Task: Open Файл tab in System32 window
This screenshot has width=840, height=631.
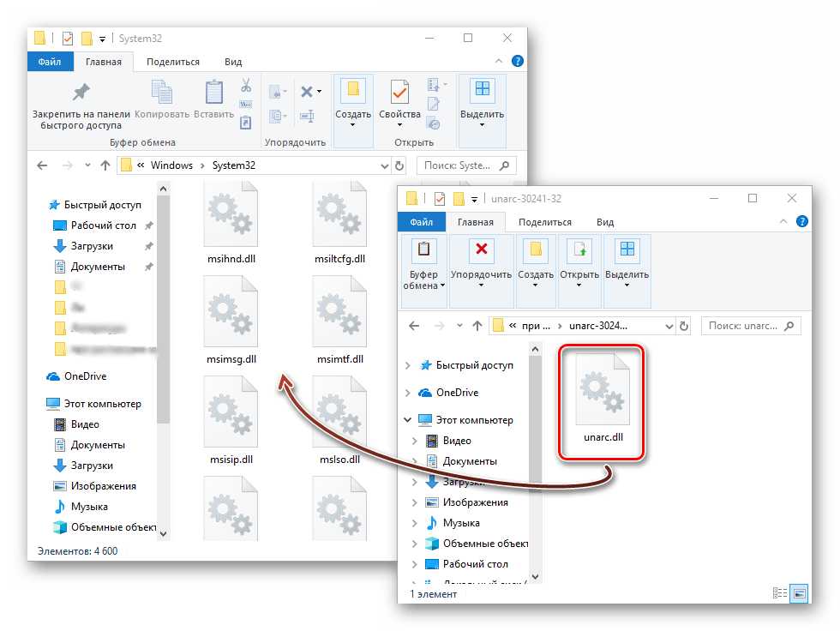Action: pyautogui.click(x=50, y=62)
